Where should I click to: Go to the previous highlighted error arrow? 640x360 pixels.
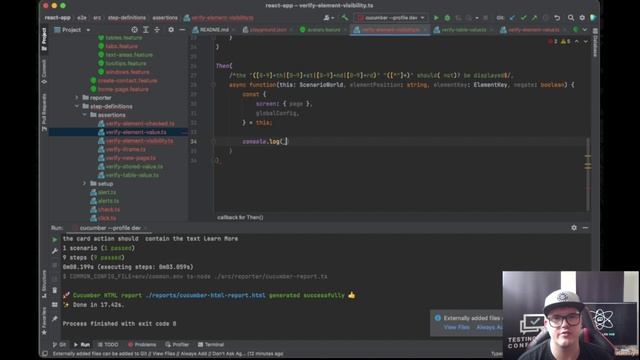click(x=577, y=41)
